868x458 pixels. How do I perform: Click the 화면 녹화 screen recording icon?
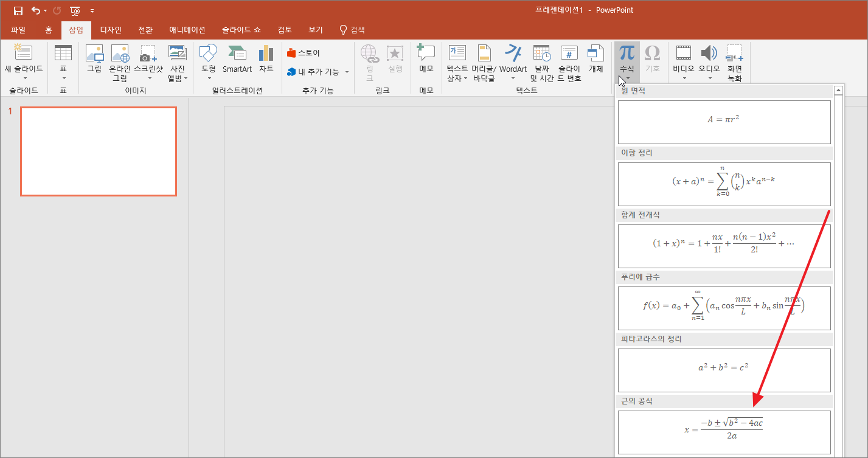point(735,53)
